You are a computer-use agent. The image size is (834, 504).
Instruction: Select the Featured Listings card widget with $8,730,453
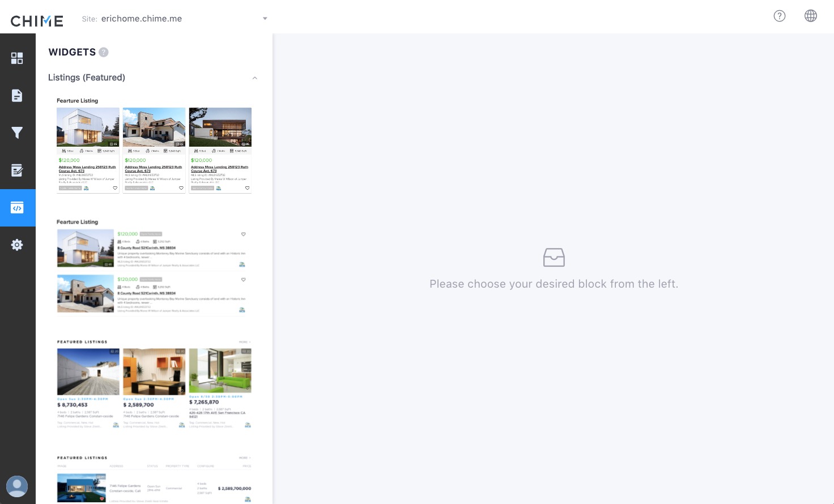tap(154, 385)
